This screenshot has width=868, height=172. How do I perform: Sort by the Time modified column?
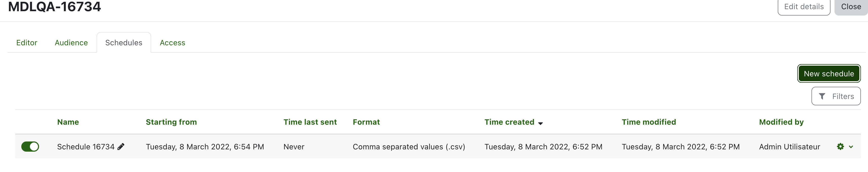[649, 122]
